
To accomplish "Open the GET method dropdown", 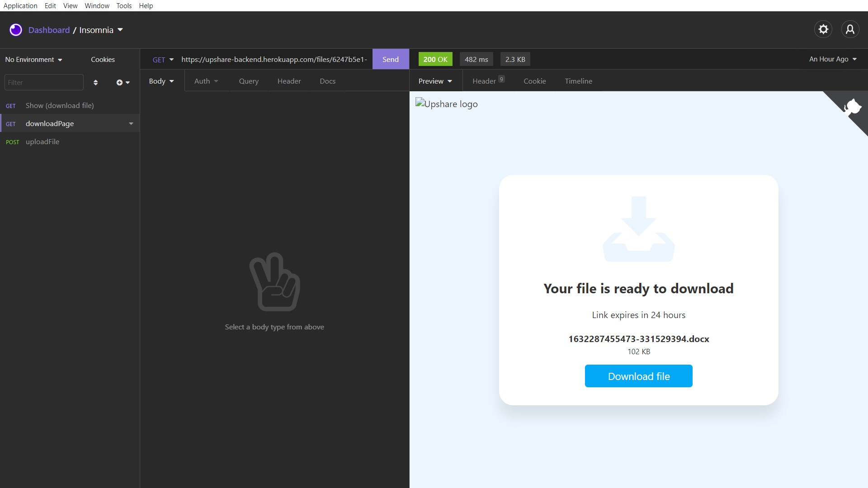I will (163, 60).
